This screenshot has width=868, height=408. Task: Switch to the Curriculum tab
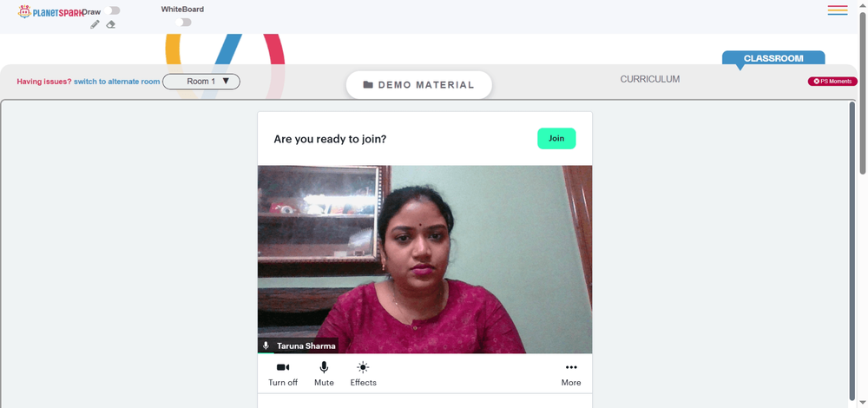pos(650,79)
